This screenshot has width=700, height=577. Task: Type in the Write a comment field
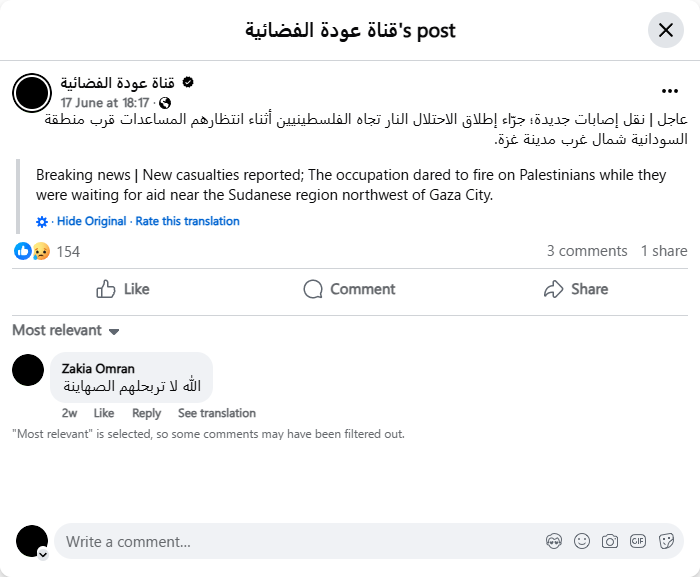[x=300, y=541]
